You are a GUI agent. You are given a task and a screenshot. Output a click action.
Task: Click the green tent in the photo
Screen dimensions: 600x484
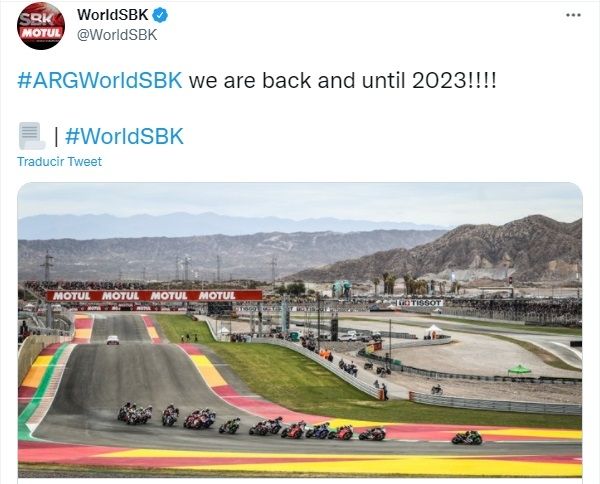519,370
